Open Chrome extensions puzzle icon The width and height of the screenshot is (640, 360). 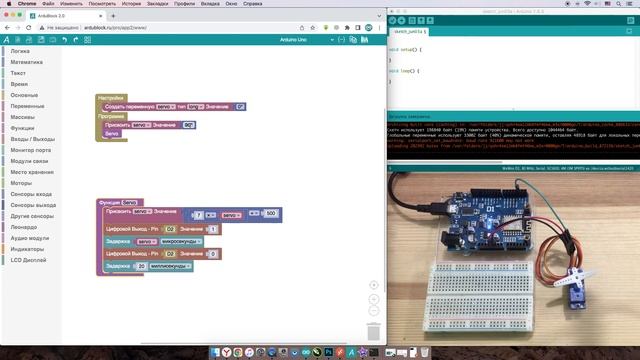tap(347, 28)
